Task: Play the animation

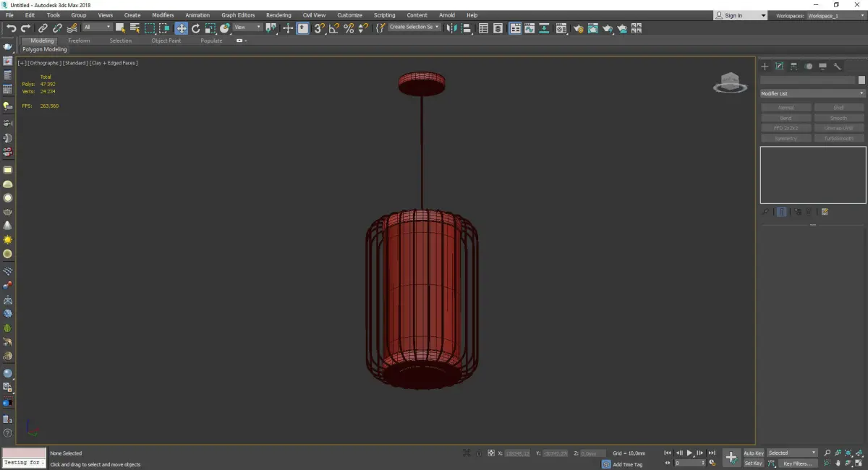Action: [x=689, y=453]
